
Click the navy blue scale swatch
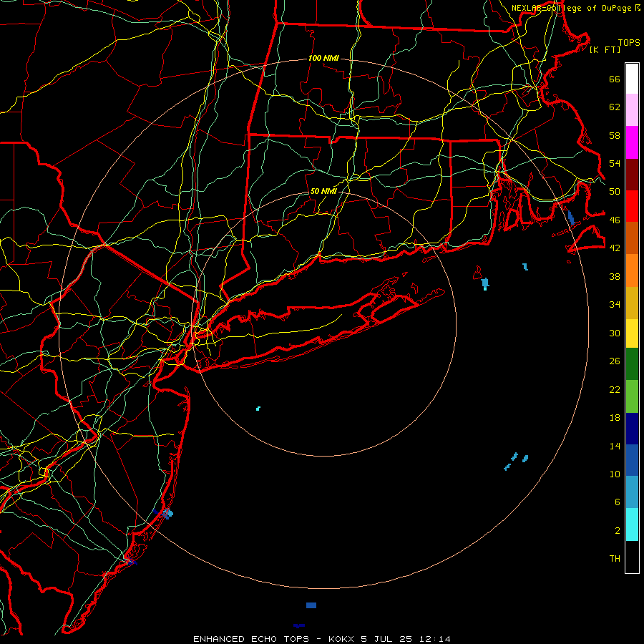632,429
